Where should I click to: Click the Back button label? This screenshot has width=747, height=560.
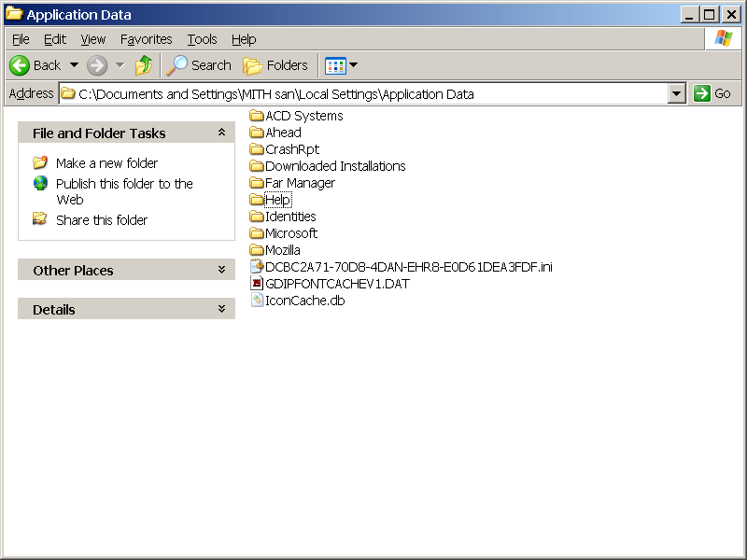point(48,65)
